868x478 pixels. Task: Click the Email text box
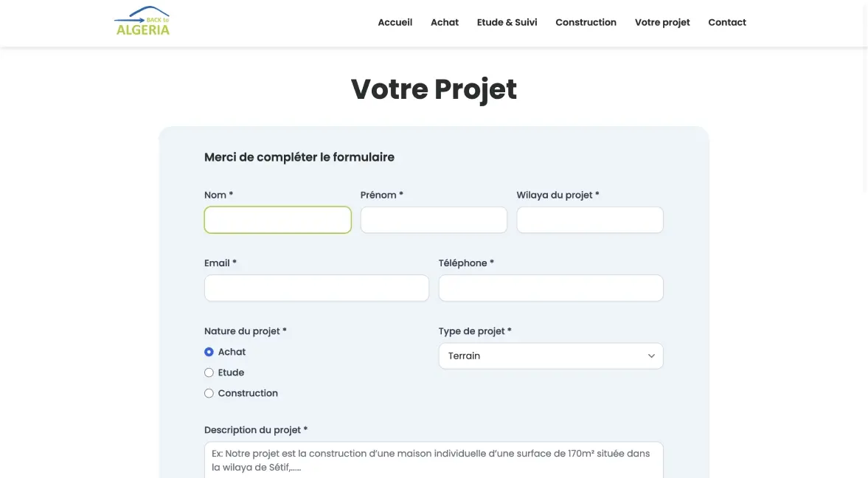click(x=316, y=288)
